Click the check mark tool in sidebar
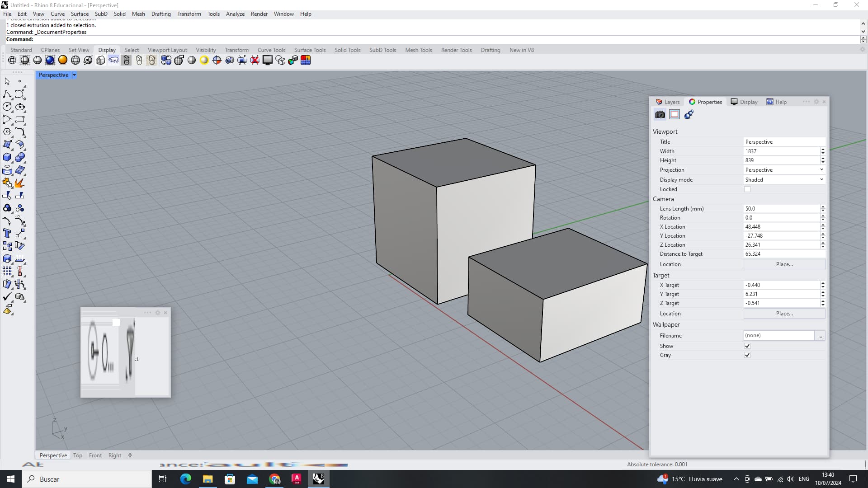 click(7, 297)
